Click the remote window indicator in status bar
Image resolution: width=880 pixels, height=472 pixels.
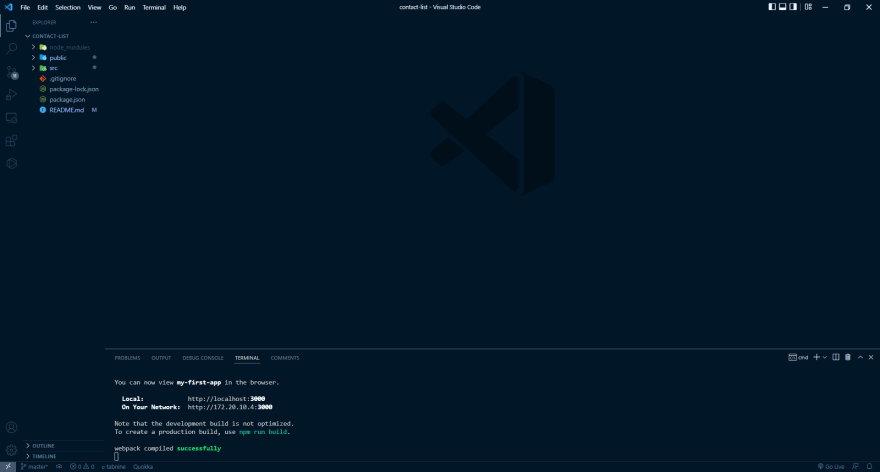(x=8, y=466)
